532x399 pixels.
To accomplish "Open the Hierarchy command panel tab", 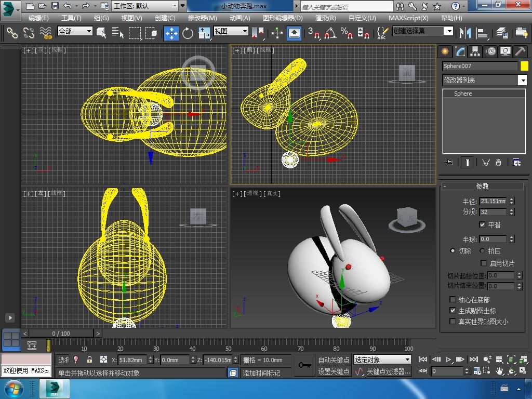I will pyautogui.click(x=475, y=51).
